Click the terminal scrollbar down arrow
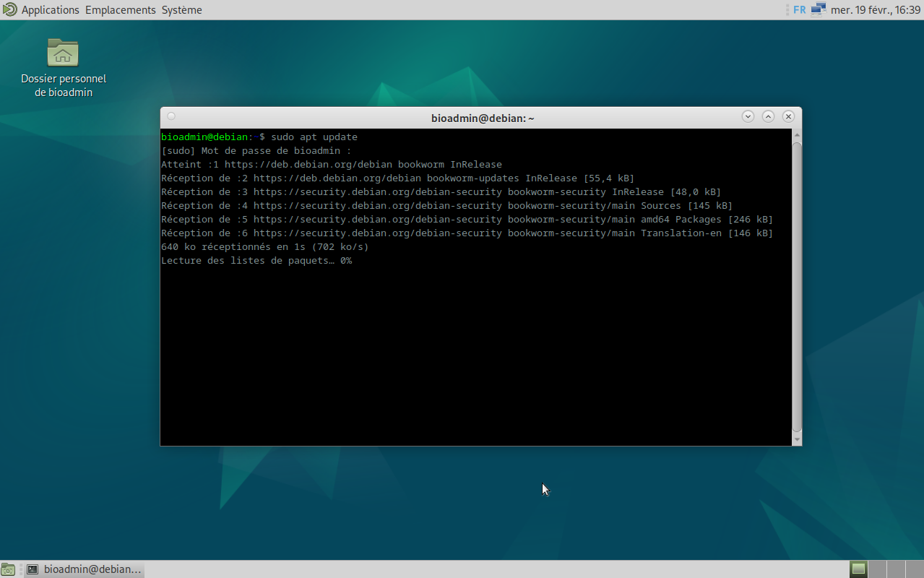This screenshot has height=578, width=924. coord(797,439)
